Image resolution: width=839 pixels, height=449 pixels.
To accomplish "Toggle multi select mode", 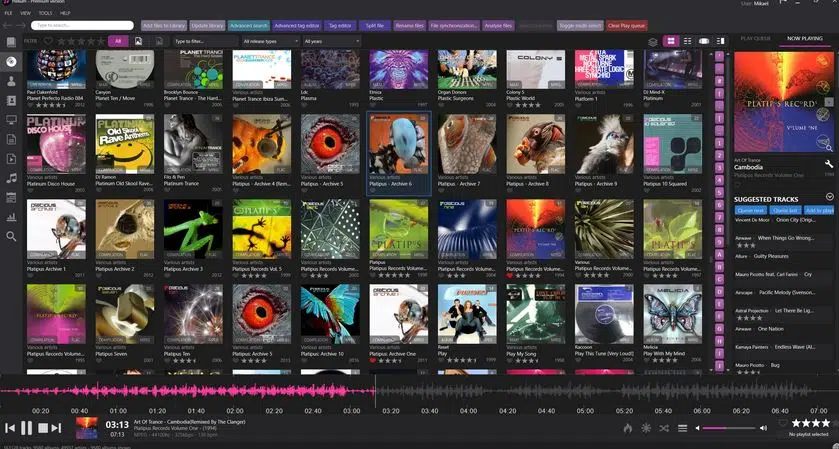I will (580, 25).
